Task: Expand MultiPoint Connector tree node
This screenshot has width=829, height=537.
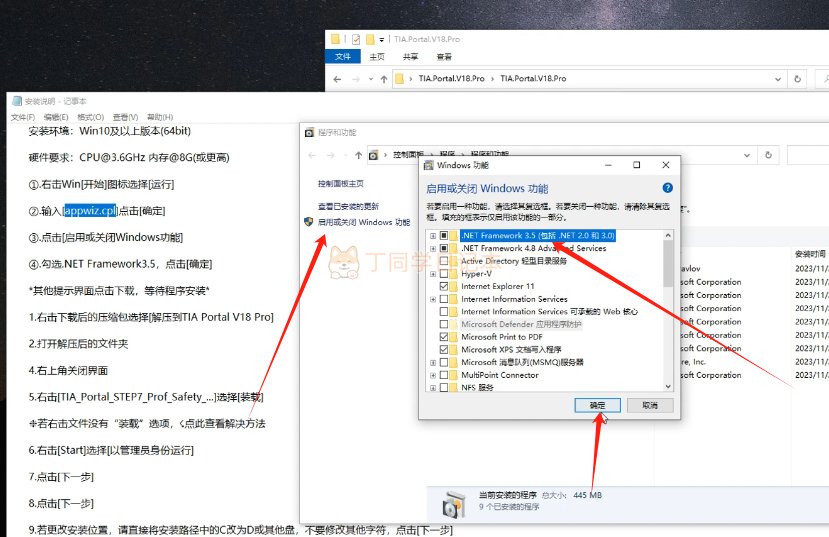Action: pos(433,375)
